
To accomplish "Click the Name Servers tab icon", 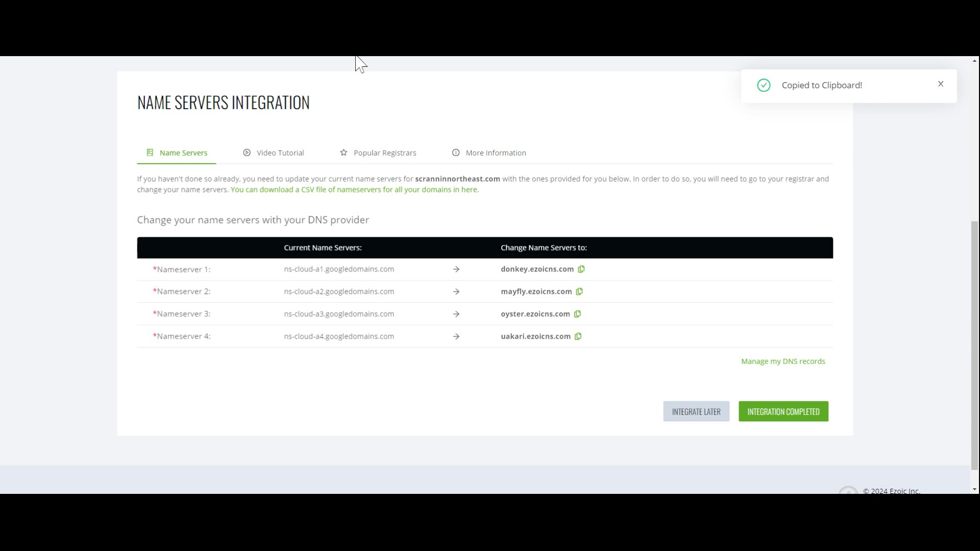I will pyautogui.click(x=150, y=153).
